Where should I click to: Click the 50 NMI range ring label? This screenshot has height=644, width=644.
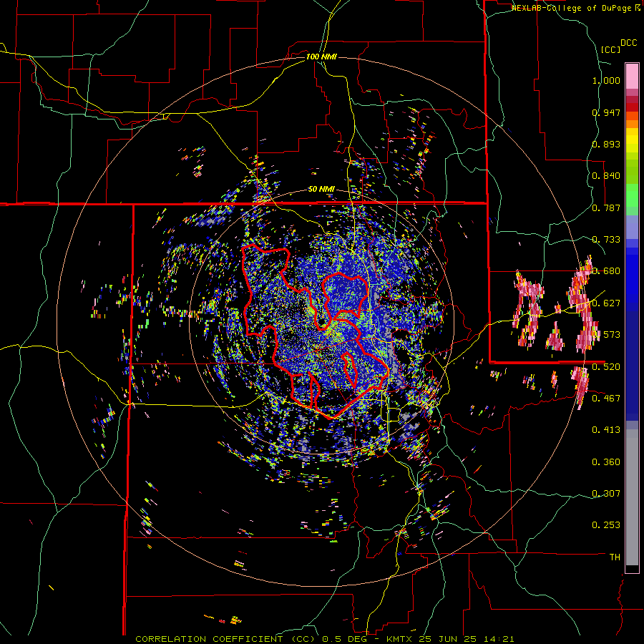pos(321,190)
